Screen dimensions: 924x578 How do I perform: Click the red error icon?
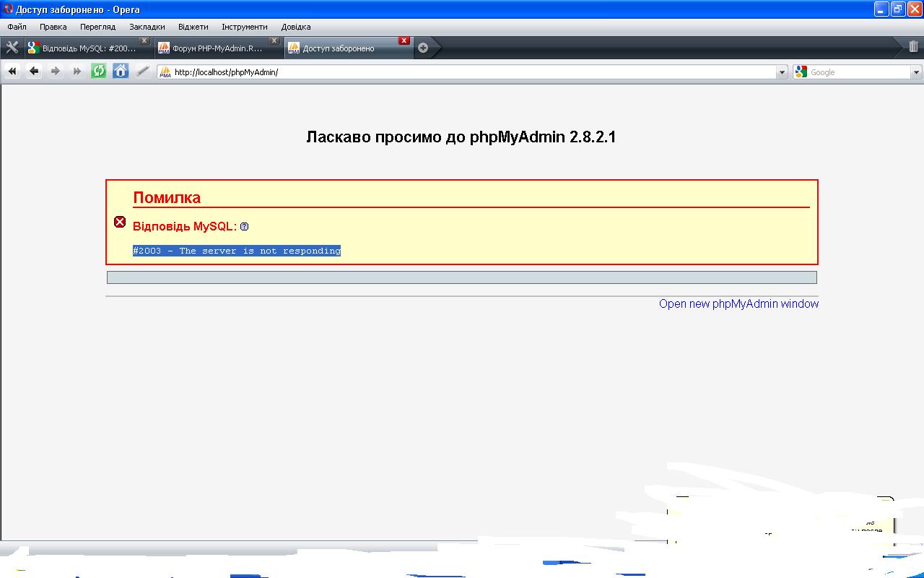click(x=120, y=222)
